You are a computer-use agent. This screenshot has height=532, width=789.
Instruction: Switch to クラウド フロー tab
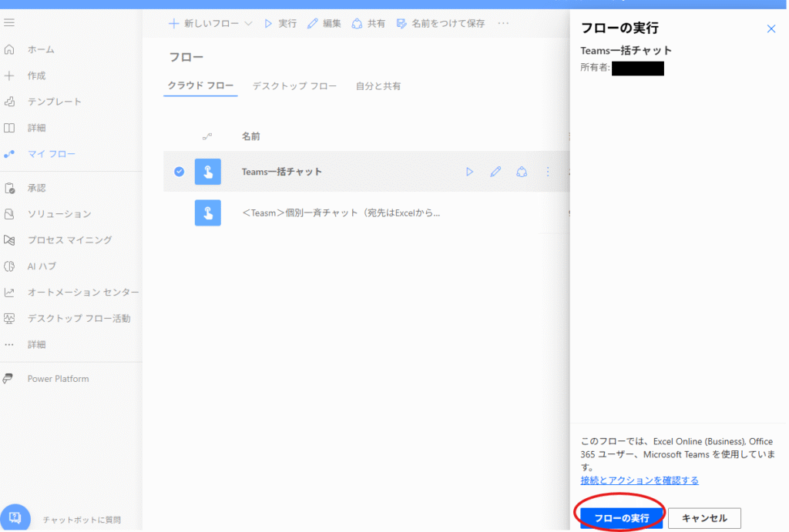point(200,85)
